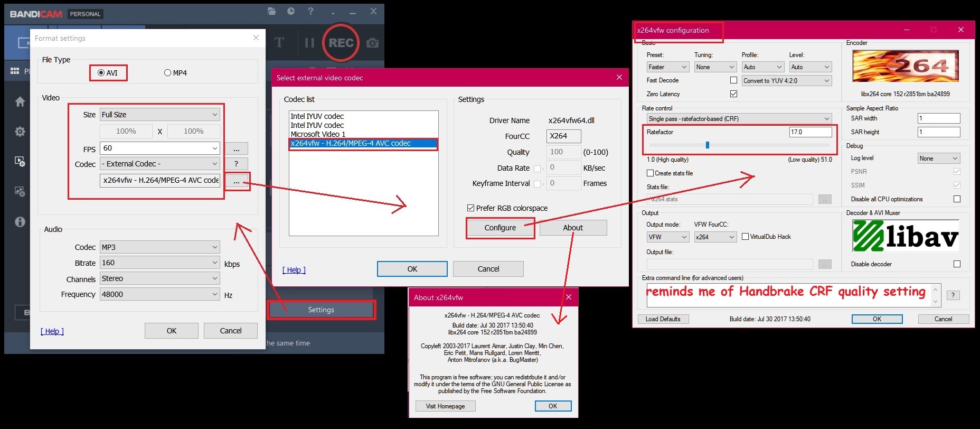The height and width of the screenshot is (429, 980).
Task: Open the Output mode dropdown showing VFW
Action: point(667,237)
